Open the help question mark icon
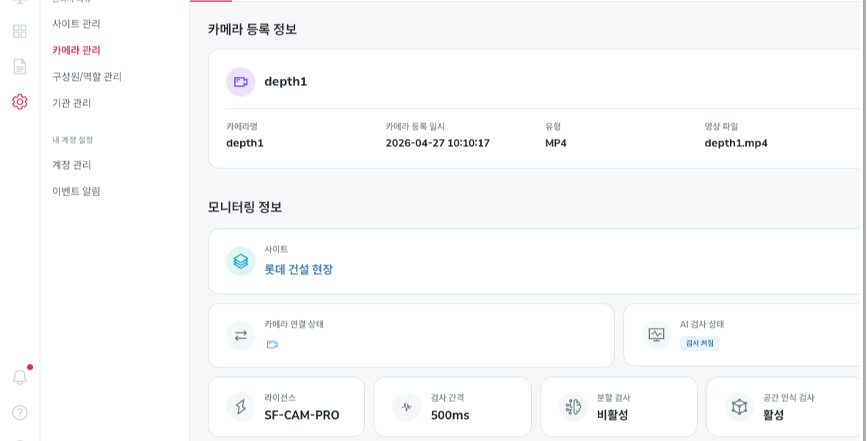868x441 pixels. click(20, 413)
